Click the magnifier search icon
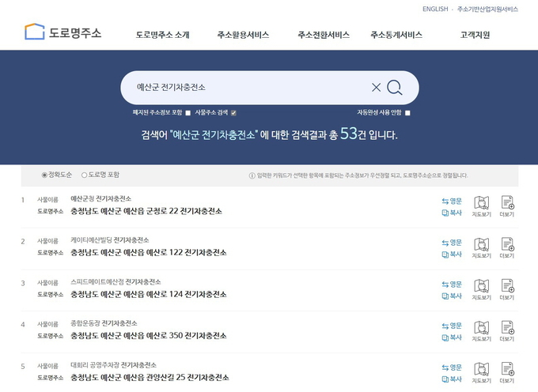 tap(395, 88)
